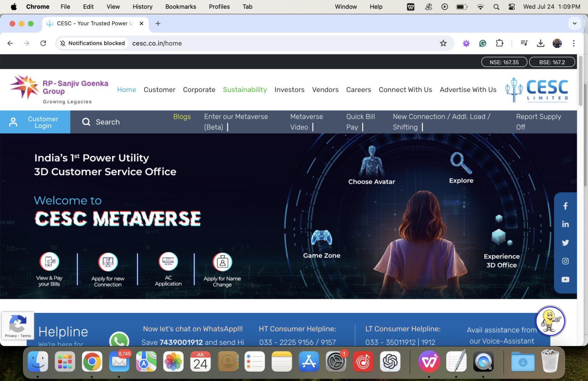Open the Instagram social icon

565,261
